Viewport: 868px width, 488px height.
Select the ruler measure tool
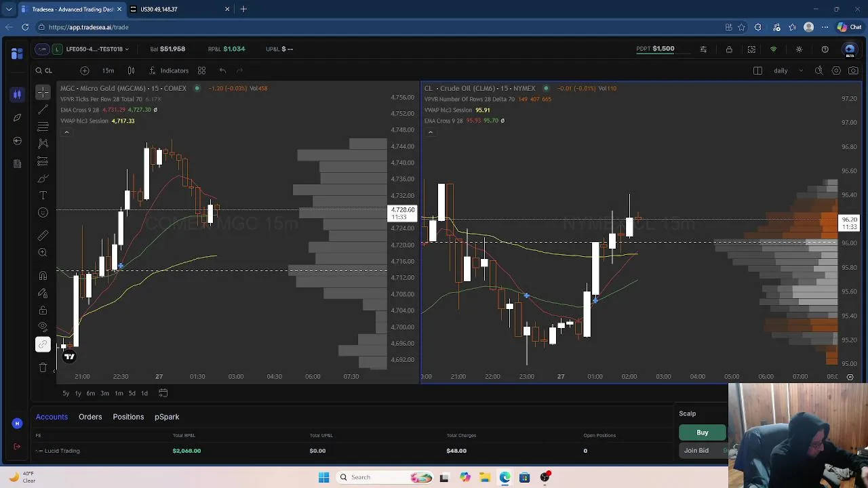tap(43, 235)
